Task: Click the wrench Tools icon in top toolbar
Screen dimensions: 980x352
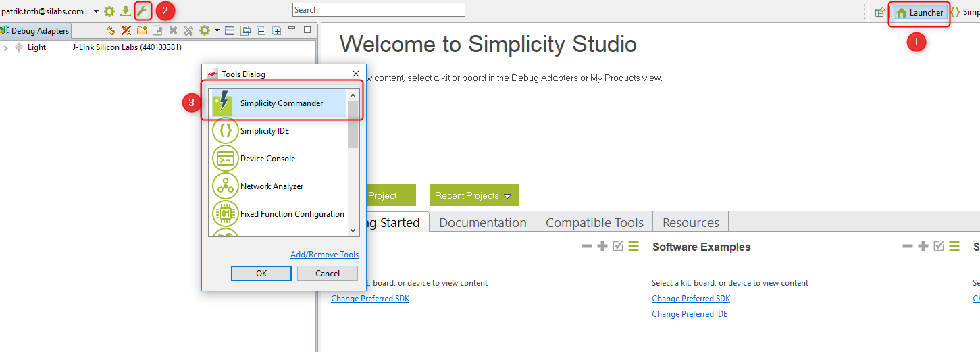Action: click(x=142, y=11)
